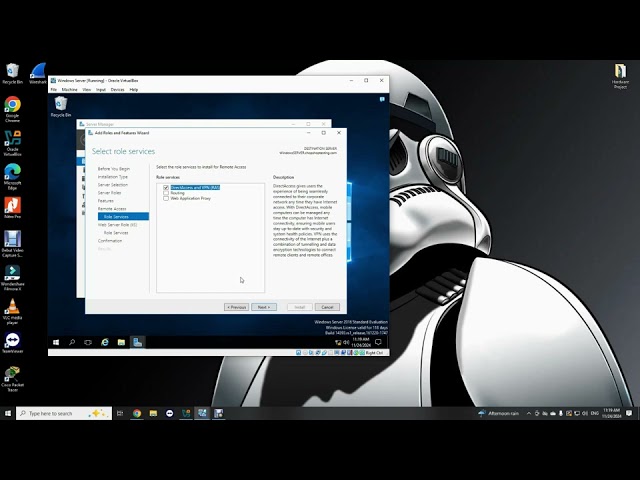Open Recycle Bin inside the VM desktop

click(x=61, y=107)
